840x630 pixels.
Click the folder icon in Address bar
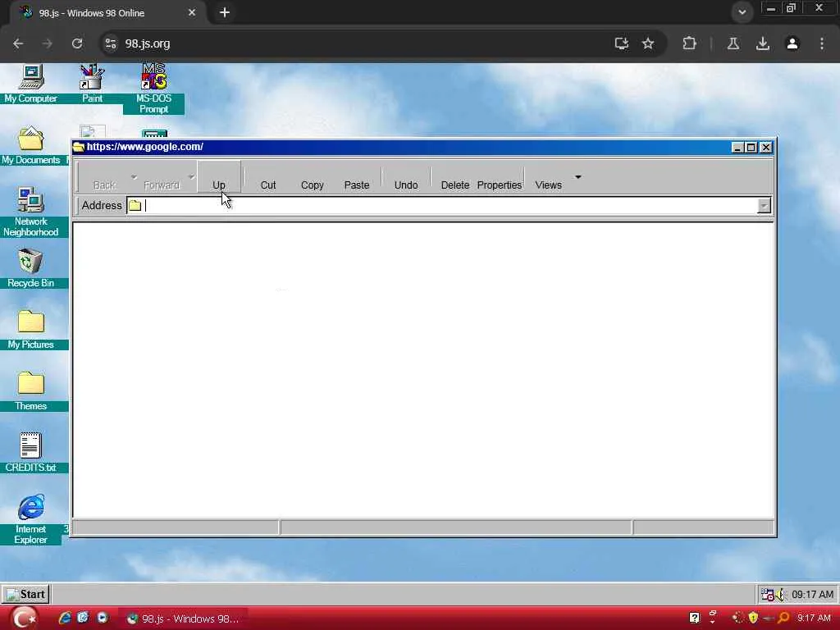coord(135,206)
